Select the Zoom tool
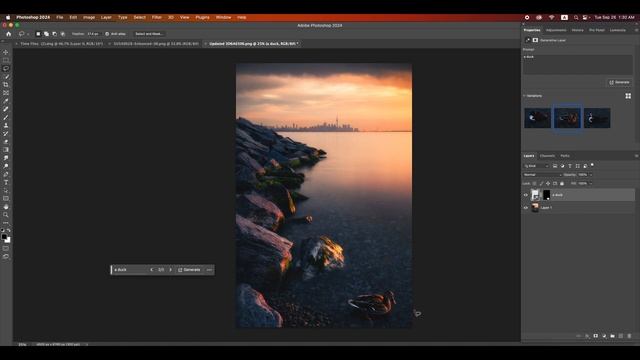 pos(6,215)
